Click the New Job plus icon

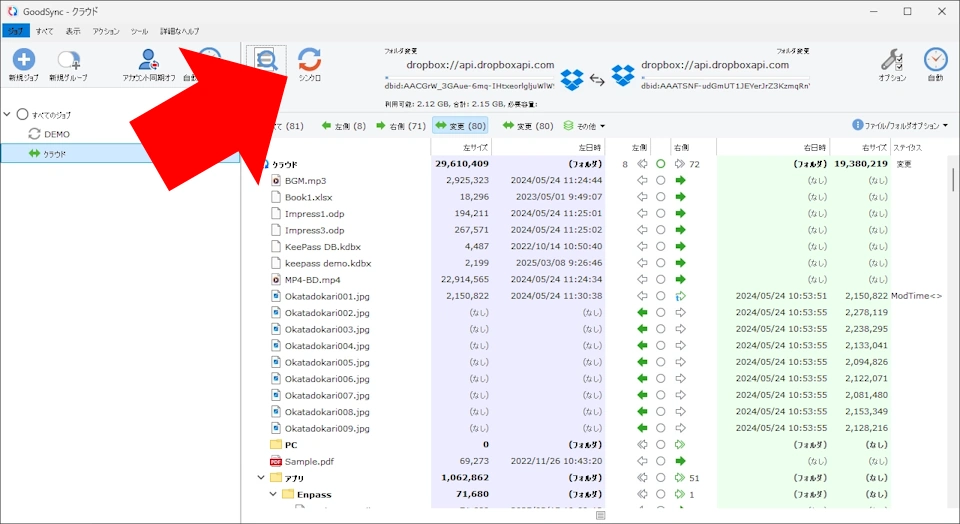click(24, 59)
